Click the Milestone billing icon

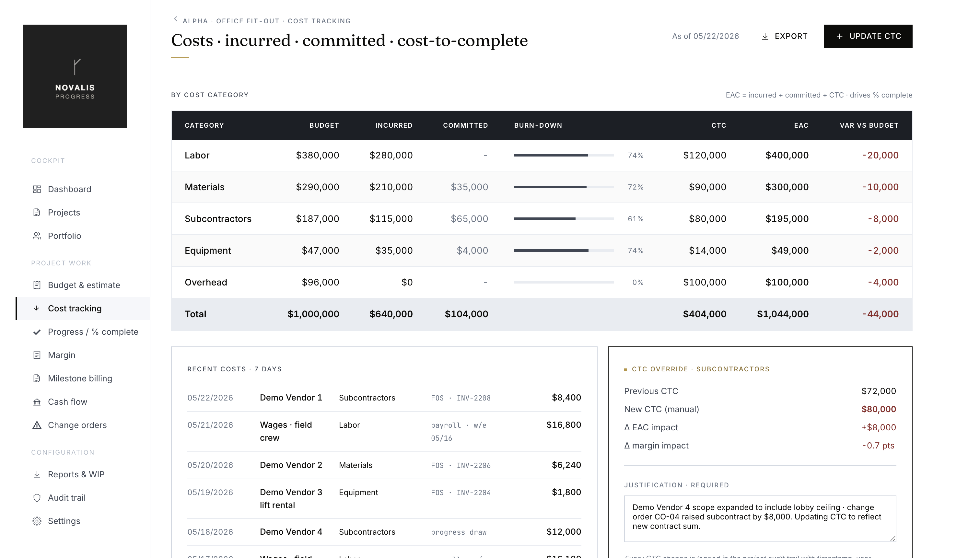pyautogui.click(x=37, y=378)
